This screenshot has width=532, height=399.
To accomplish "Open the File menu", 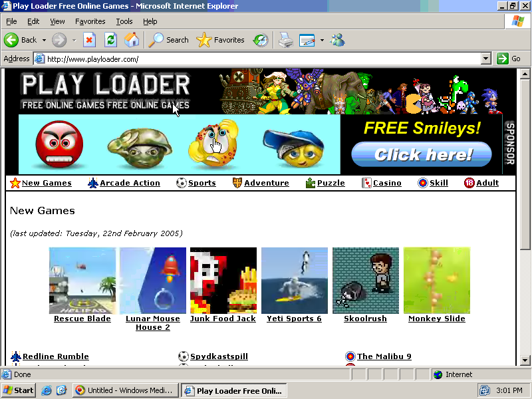I will point(11,21).
